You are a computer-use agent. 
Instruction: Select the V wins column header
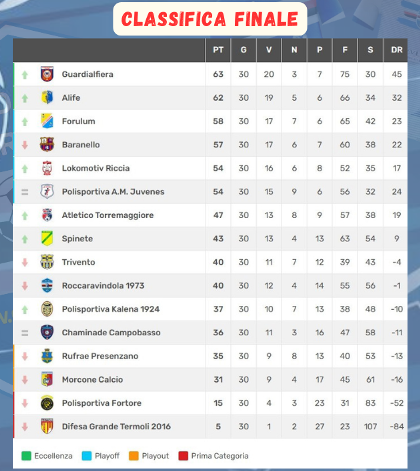(x=269, y=50)
